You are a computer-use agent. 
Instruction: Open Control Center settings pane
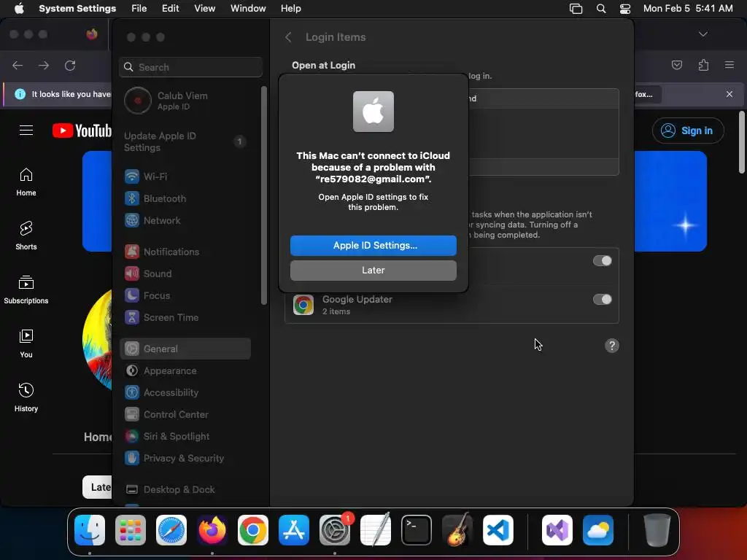tap(186, 415)
